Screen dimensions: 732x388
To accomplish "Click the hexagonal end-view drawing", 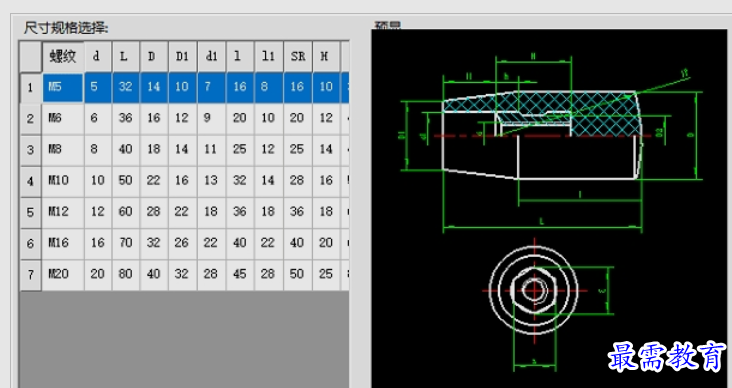I will click(534, 290).
